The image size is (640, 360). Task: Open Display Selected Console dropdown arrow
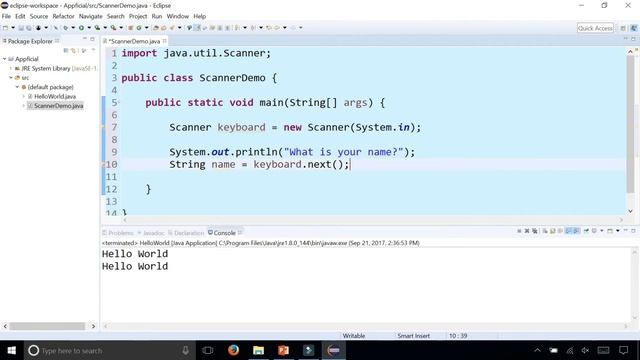click(x=602, y=231)
